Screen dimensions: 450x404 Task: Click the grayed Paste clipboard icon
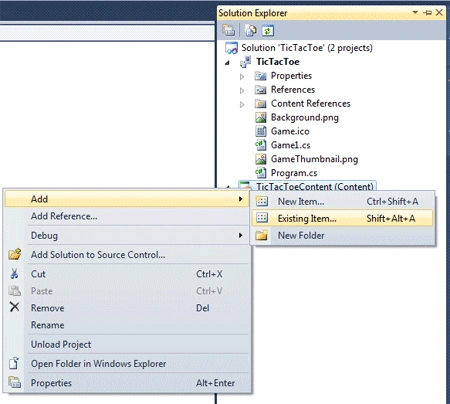tap(14, 291)
